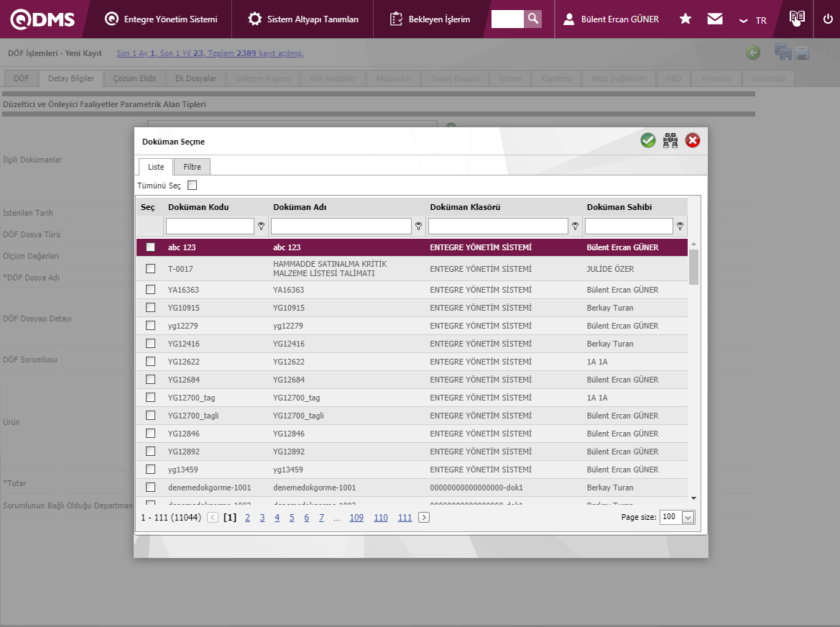Click the green checkmark confirm icon
The image size is (840, 627).
pyautogui.click(x=648, y=141)
